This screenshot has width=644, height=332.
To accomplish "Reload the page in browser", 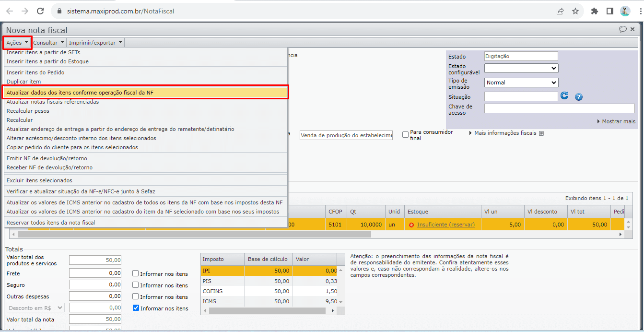I will [40, 11].
